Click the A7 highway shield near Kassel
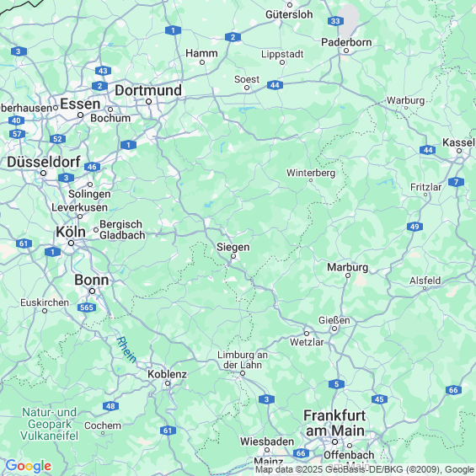This screenshot has width=476, height=476. 456,182
